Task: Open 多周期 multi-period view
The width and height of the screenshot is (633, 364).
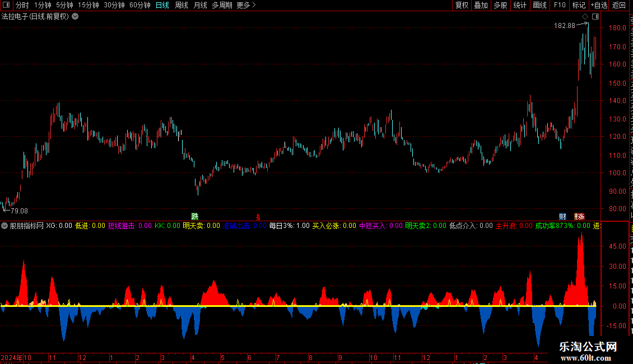Action: (x=222, y=5)
